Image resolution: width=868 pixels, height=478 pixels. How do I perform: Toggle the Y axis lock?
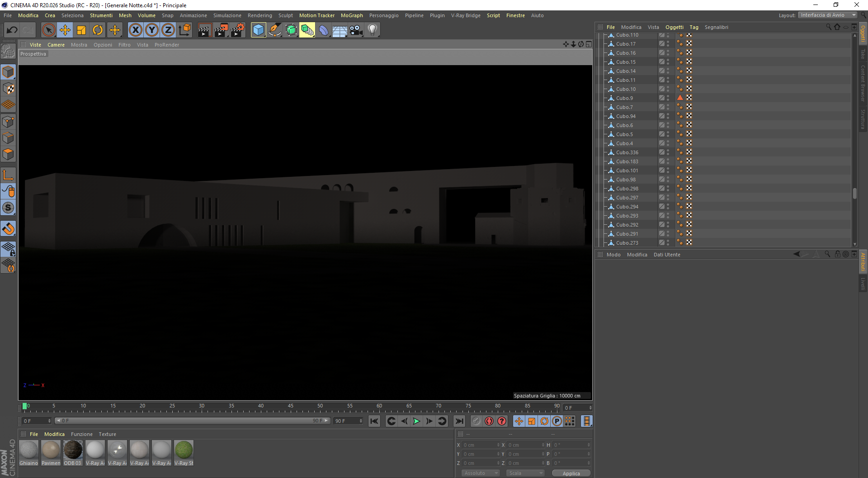click(152, 30)
